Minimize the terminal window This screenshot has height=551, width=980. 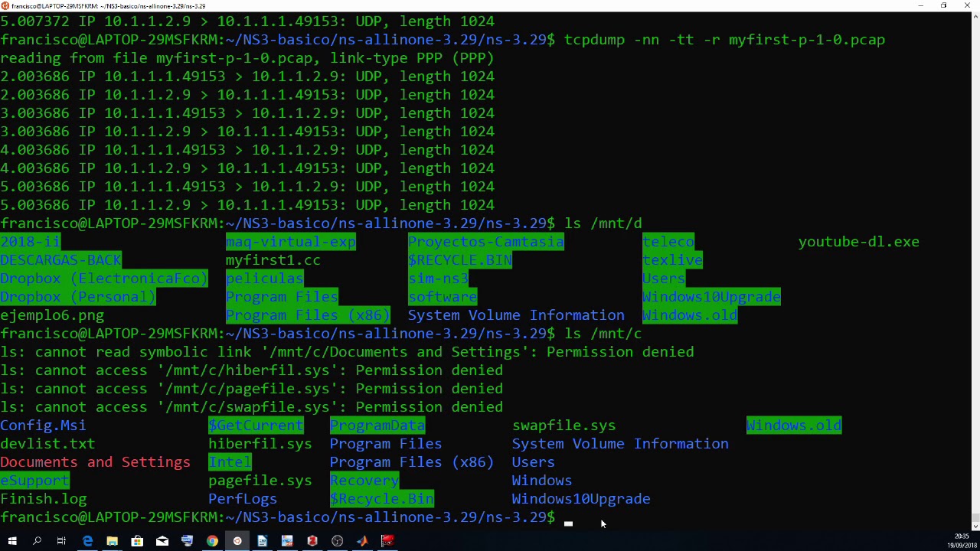(920, 5)
